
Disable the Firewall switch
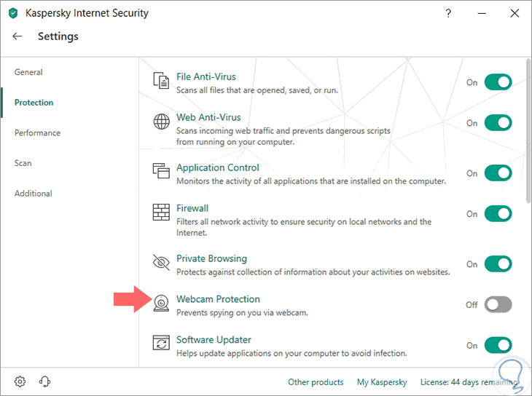(498, 213)
